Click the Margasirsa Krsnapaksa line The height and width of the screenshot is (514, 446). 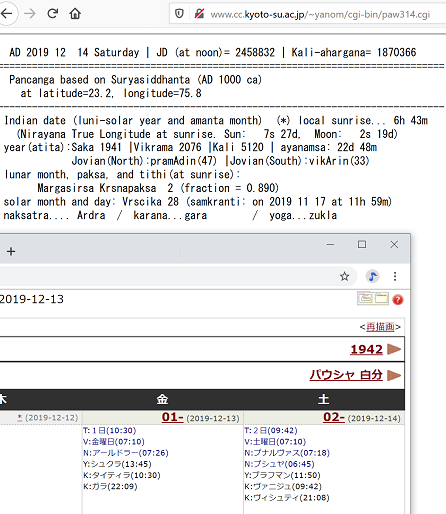pyautogui.click(x=158, y=188)
